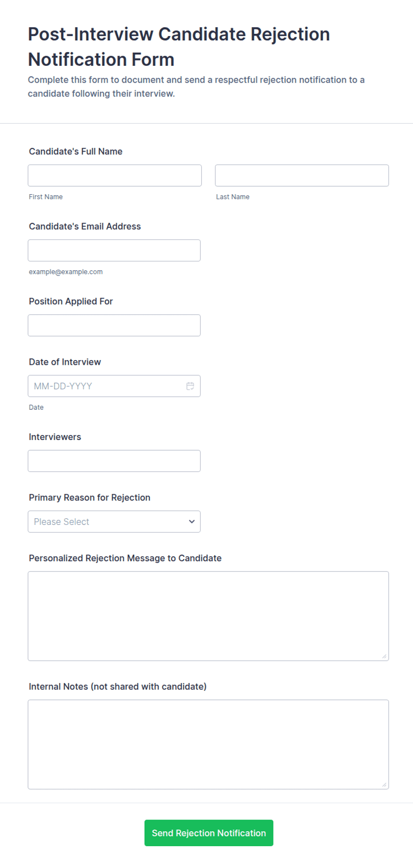Click the 'First Name' sub-label
Screen dimensions: 413x868
(x=46, y=196)
